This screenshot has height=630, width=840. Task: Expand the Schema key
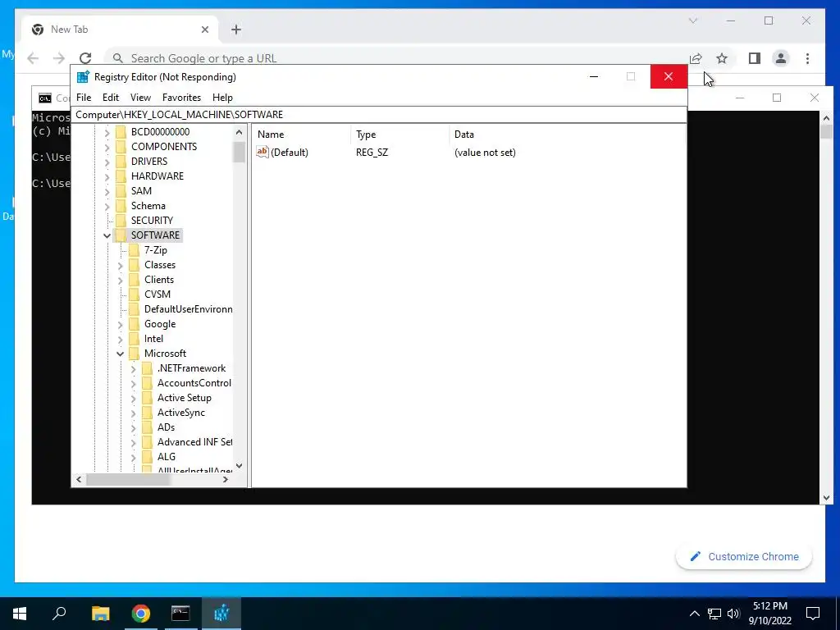pos(107,206)
